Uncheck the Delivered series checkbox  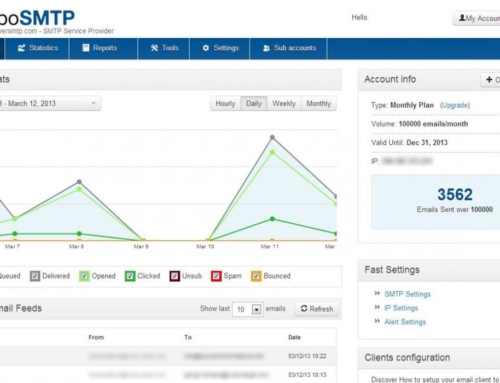tap(35, 276)
